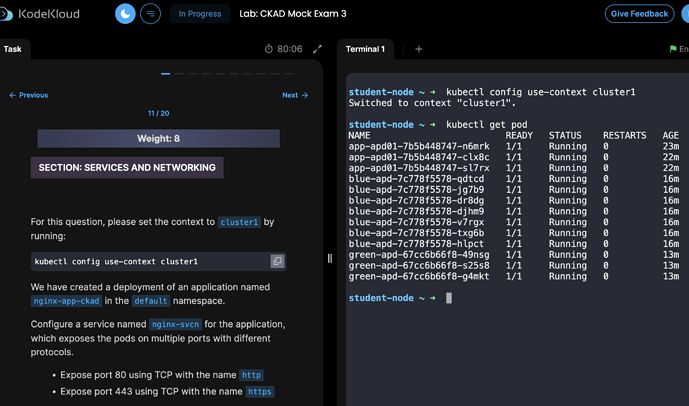The image size is (689, 406).
Task: Go to the Previous question
Action: tap(29, 95)
